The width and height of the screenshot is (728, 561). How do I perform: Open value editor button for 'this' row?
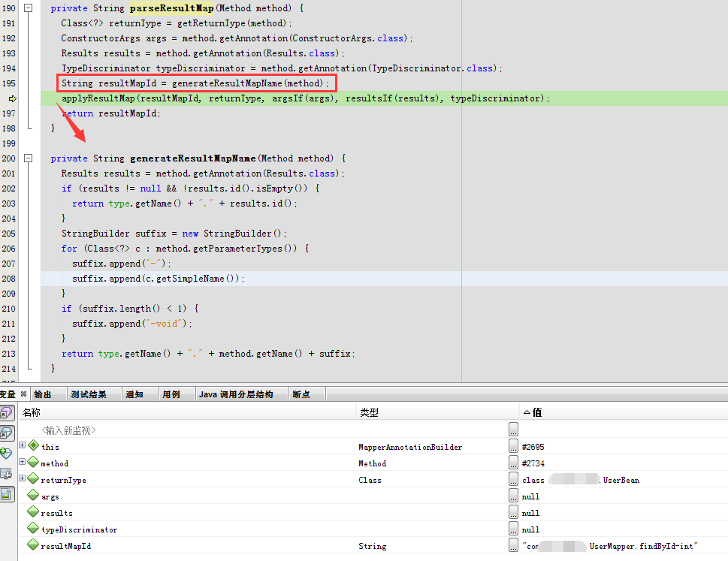pos(513,446)
